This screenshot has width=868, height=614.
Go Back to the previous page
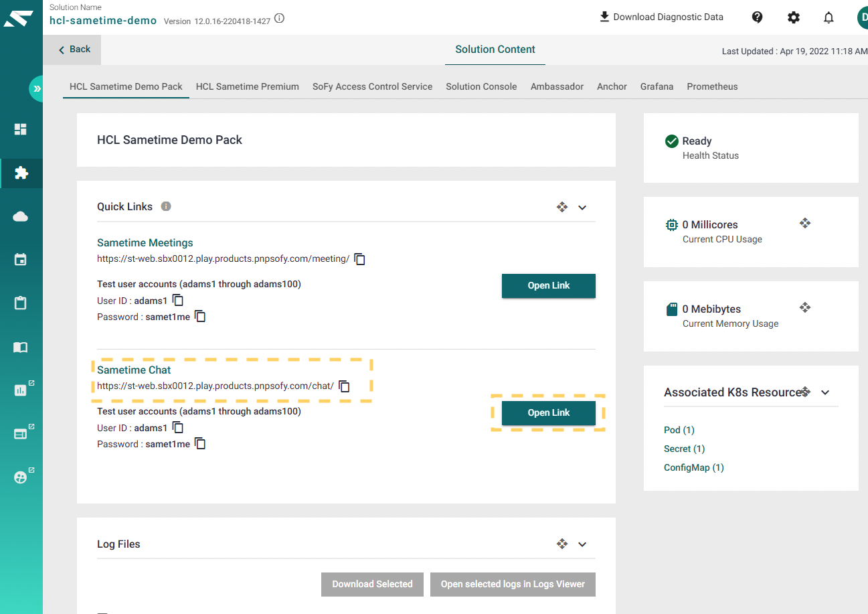click(x=74, y=50)
